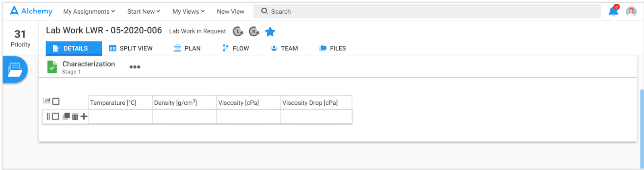The width and height of the screenshot is (644, 170).
Task: Open the notifications bell
Action: [x=613, y=11]
